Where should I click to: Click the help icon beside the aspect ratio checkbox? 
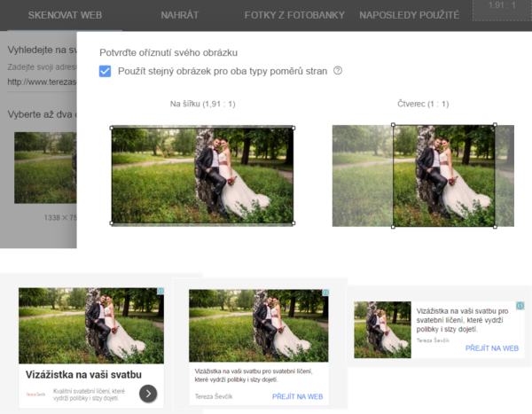click(x=338, y=71)
